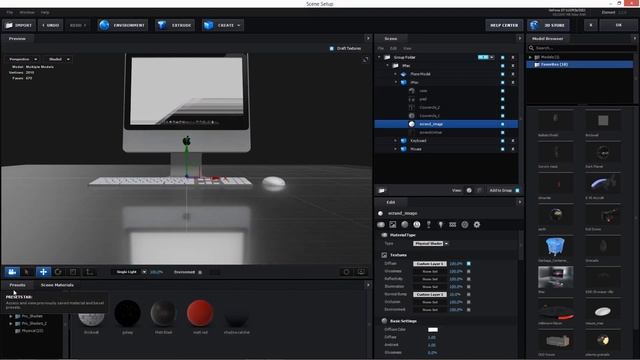640x360 pixels.
Task: Toggle the Draft Textures checkbox
Action: point(332,49)
